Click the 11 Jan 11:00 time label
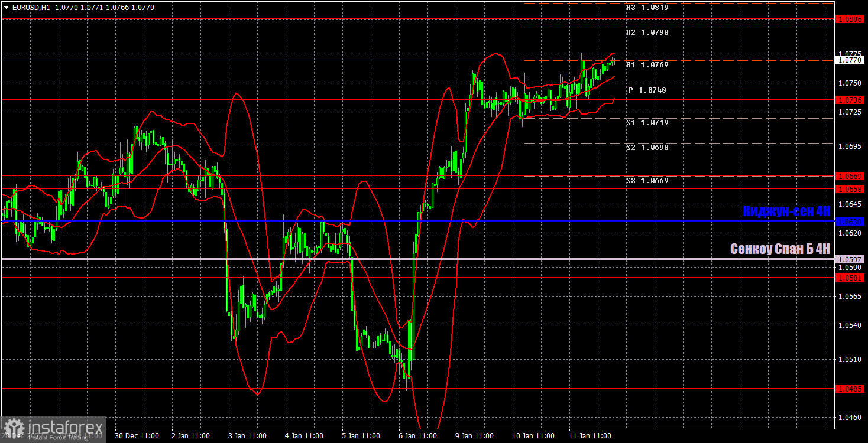Viewport: 868px width, 443px height. (x=590, y=436)
